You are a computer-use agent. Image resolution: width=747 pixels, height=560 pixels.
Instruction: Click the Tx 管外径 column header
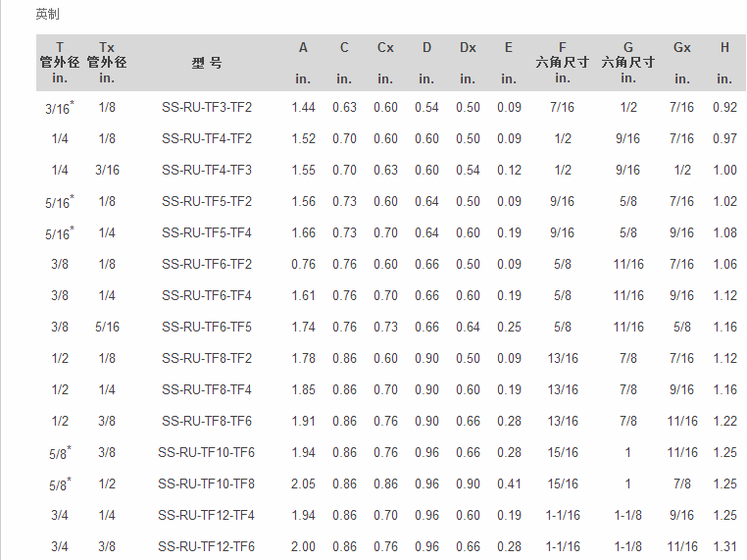coord(107,63)
